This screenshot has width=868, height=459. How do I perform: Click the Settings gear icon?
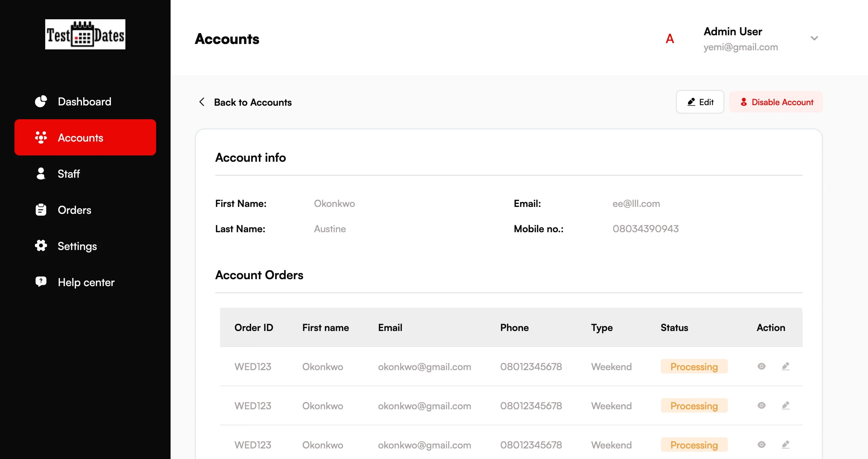(41, 246)
